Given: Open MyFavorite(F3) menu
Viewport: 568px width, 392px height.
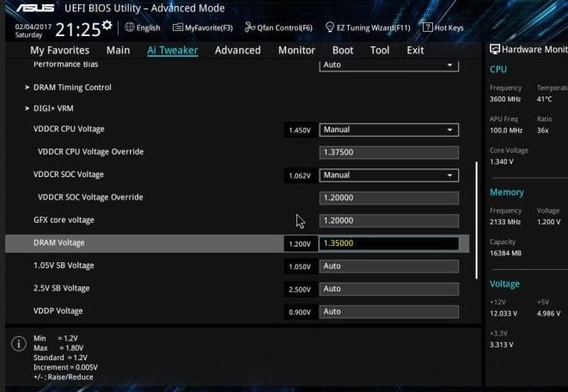Looking at the screenshot, I should 209,28.
